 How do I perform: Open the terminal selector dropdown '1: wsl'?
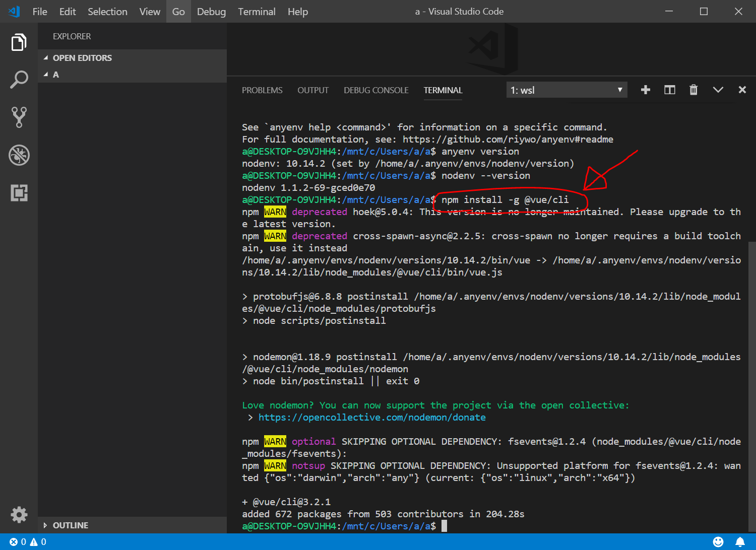tap(566, 90)
